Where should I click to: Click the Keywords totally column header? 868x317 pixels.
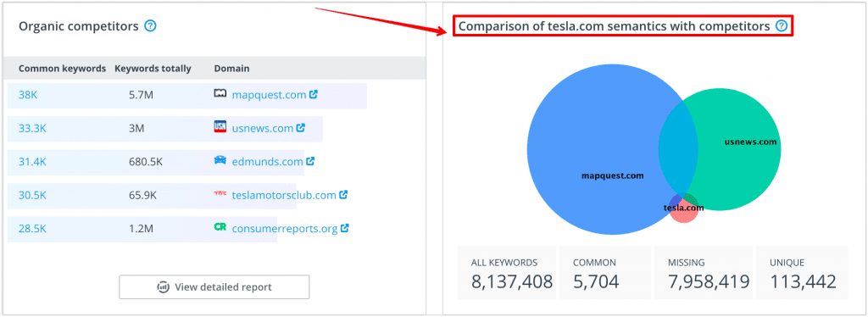click(x=153, y=69)
